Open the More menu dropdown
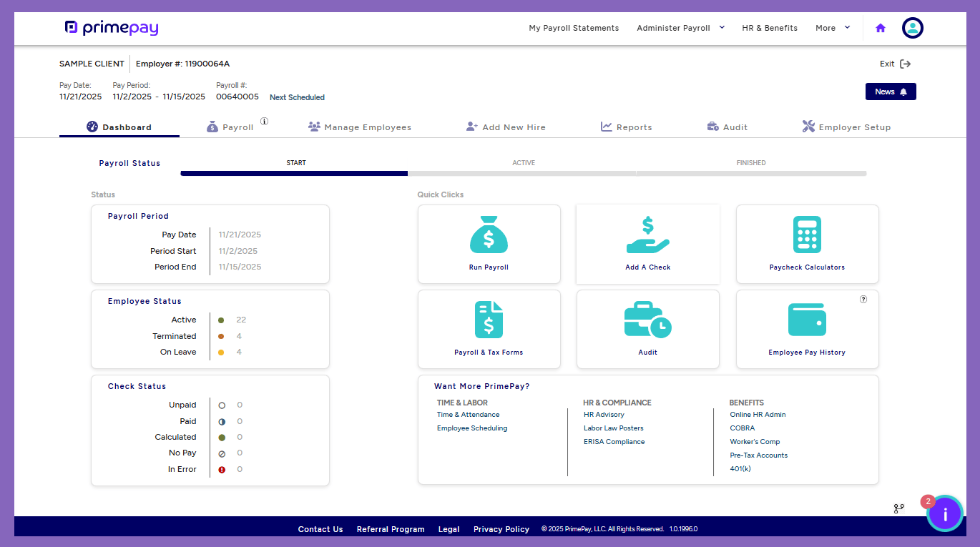 [x=832, y=28]
